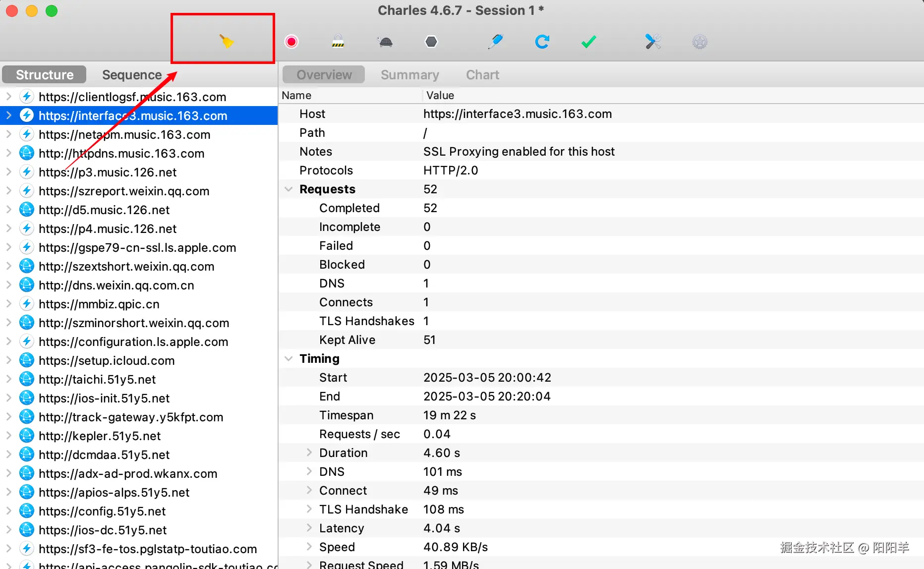Image resolution: width=924 pixels, height=569 pixels.
Task: Expand the Connect timing row
Action: (x=309, y=490)
